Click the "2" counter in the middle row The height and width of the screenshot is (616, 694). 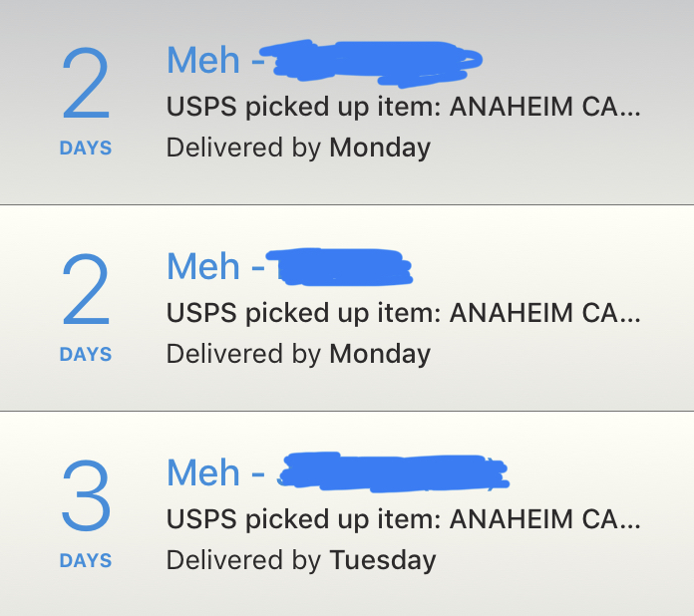[x=86, y=290]
